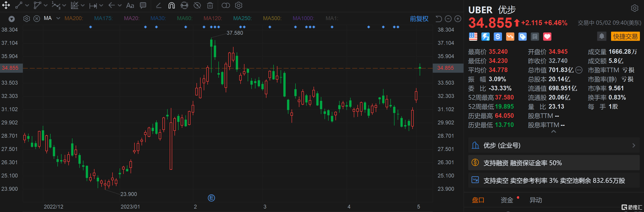This screenshot has width=644, height=212.
Task: Expand the arrow tool options
Action: [x=120, y=5]
